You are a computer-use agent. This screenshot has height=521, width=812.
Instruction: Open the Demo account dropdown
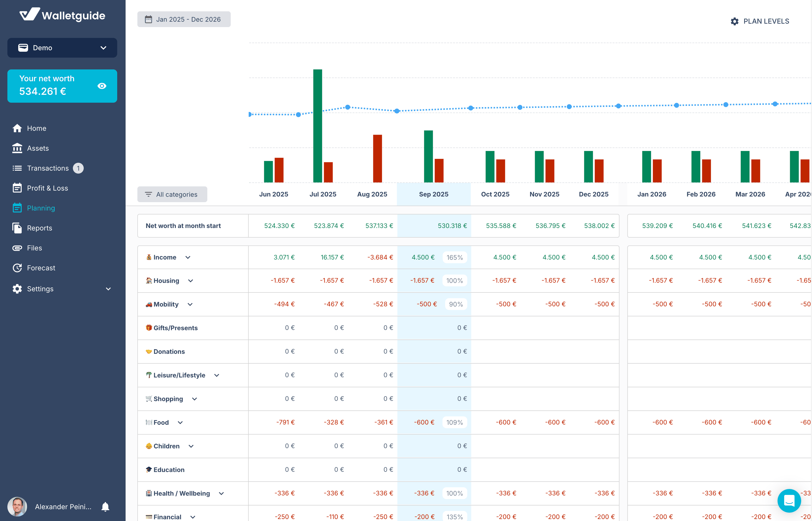point(62,48)
